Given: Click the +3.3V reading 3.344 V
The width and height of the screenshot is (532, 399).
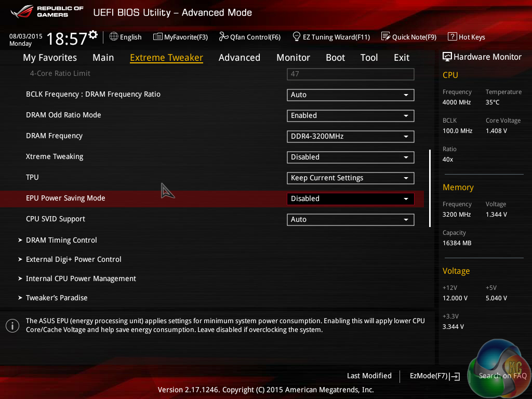Looking at the screenshot, I should tap(453, 327).
